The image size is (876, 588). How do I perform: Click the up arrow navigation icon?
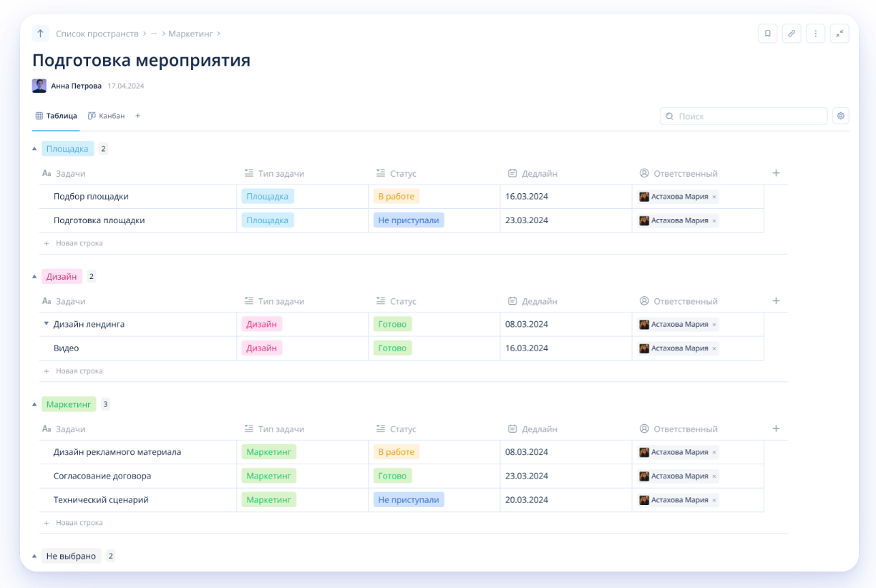pos(40,34)
